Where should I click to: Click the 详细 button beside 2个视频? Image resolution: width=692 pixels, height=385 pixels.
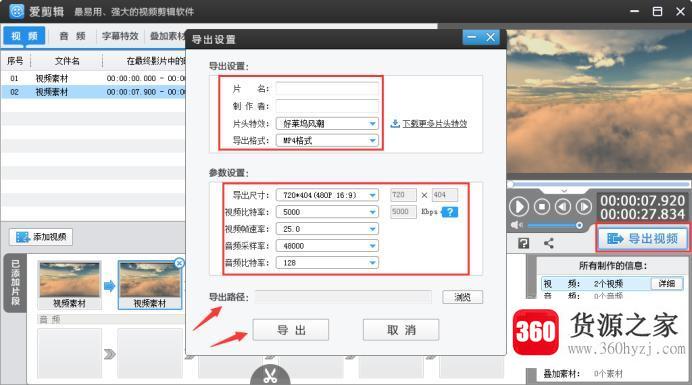(x=667, y=283)
